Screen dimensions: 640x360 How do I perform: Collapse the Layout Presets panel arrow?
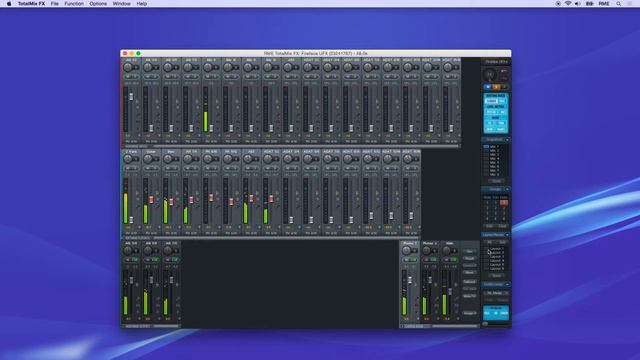point(507,235)
